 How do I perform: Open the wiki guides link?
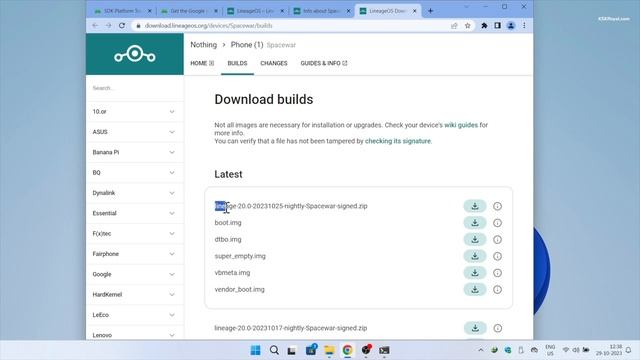[x=461, y=125]
